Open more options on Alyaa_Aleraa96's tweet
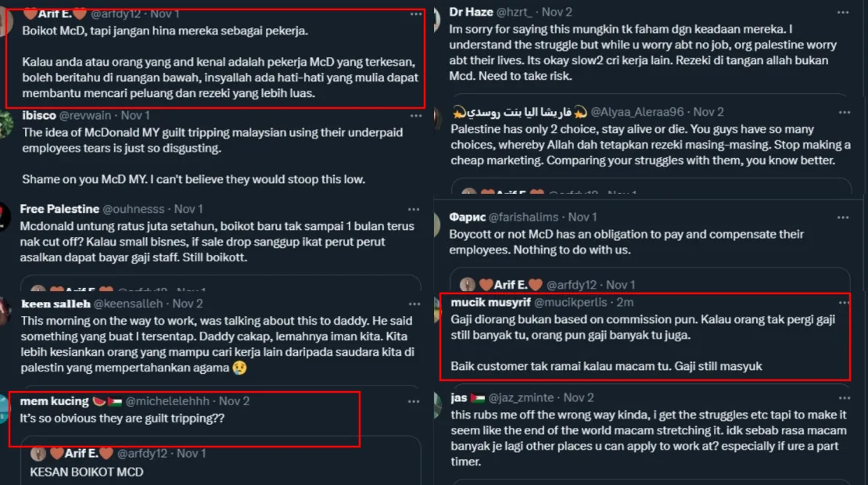The height and width of the screenshot is (485, 868). (842, 112)
